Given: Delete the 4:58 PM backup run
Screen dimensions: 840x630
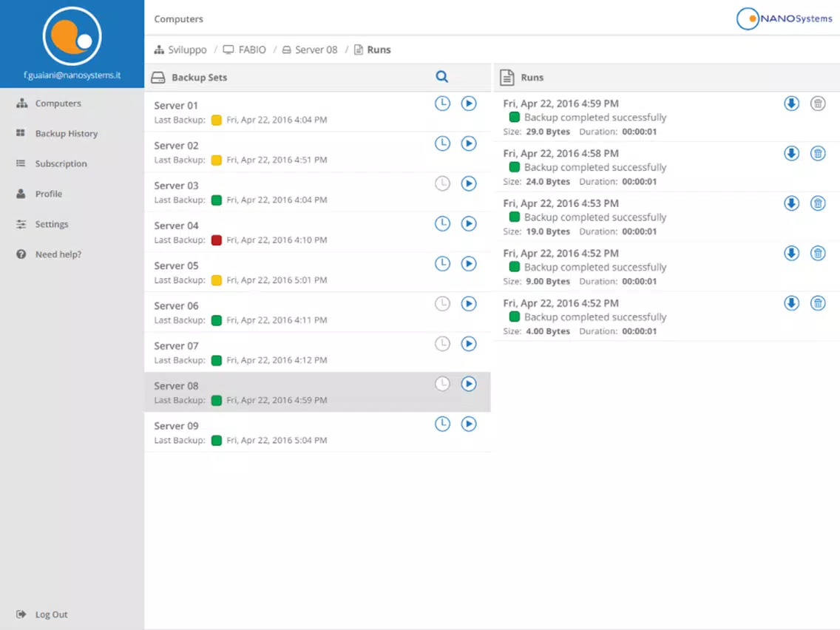Looking at the screenshot, I should [x=818, y=153].
